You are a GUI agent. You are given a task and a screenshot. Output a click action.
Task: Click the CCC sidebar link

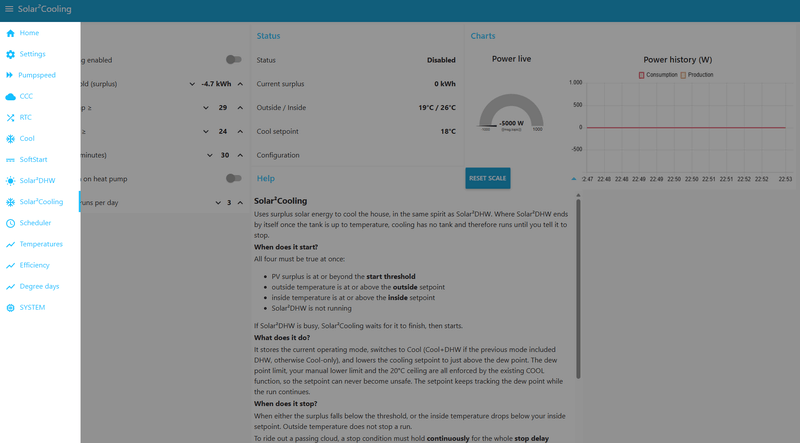(x=40, y=96)
